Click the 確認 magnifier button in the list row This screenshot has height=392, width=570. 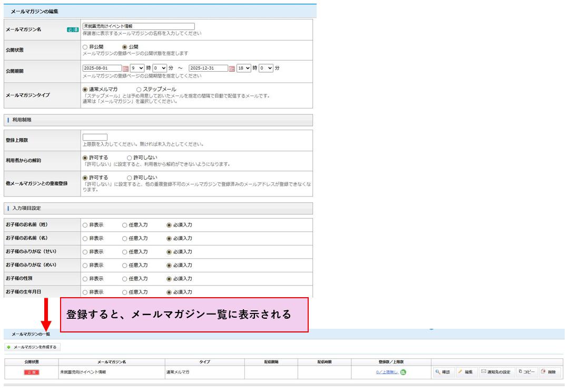pos(443,372)
